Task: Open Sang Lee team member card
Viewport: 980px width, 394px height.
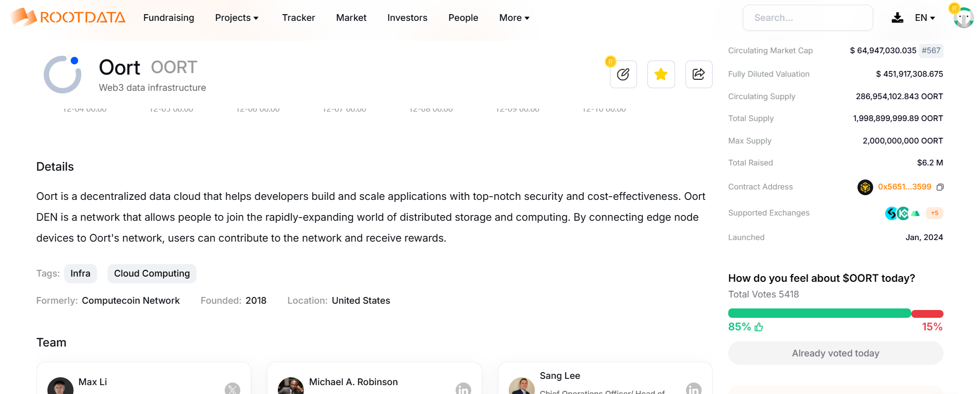Action: [x=605, y=378]
